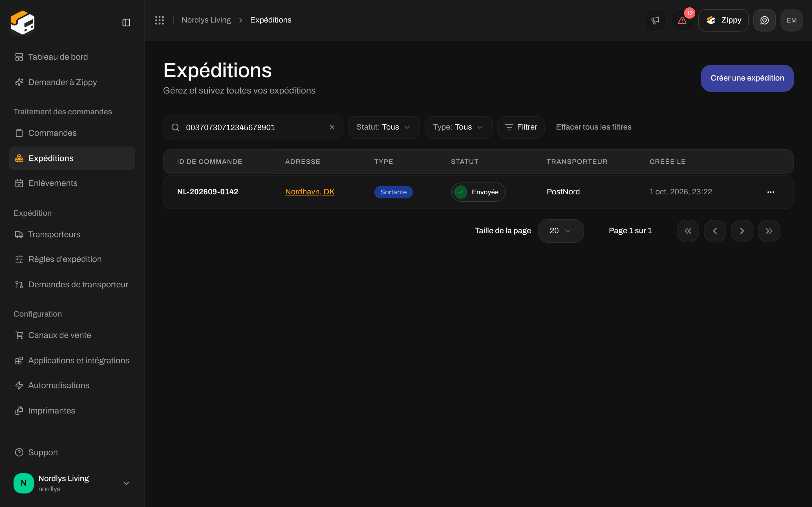Click the tracking number search field

point(253,127)
